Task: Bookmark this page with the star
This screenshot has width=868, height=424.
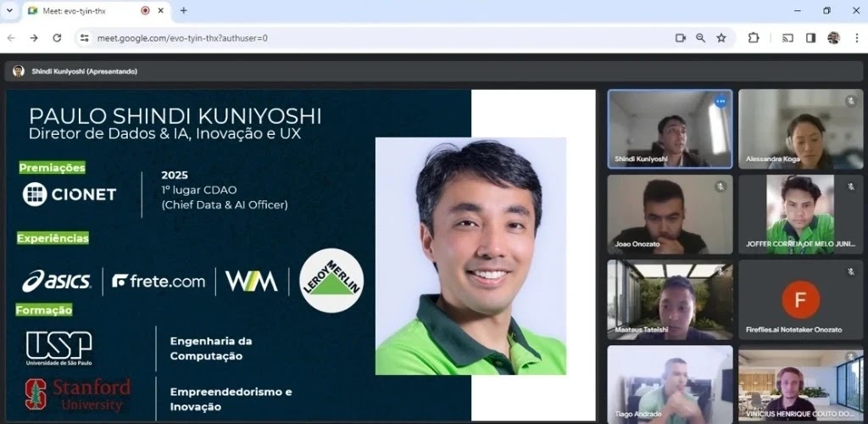Action: [x=721, y=38]
